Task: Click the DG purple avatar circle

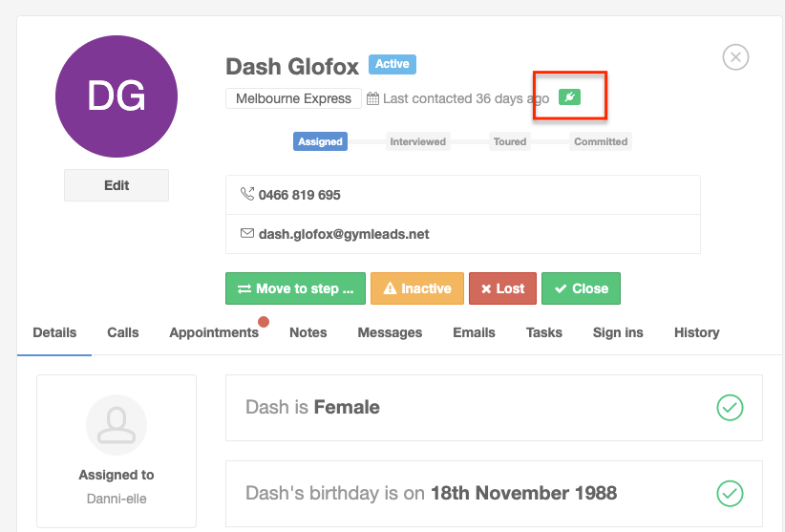Action: [117, 96]
